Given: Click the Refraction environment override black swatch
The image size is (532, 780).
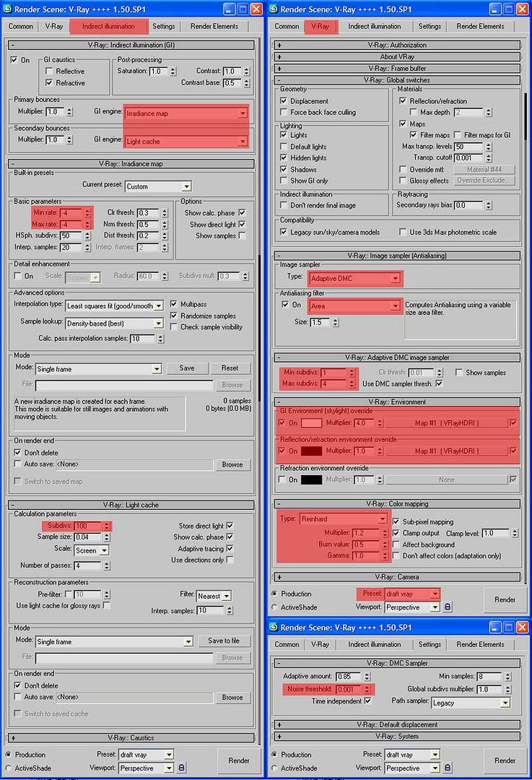Looking at the screenshot, I should pos(312,480).
